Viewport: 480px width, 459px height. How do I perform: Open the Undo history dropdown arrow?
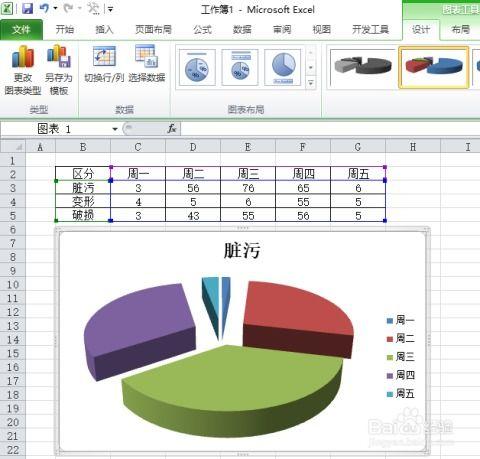55,8
